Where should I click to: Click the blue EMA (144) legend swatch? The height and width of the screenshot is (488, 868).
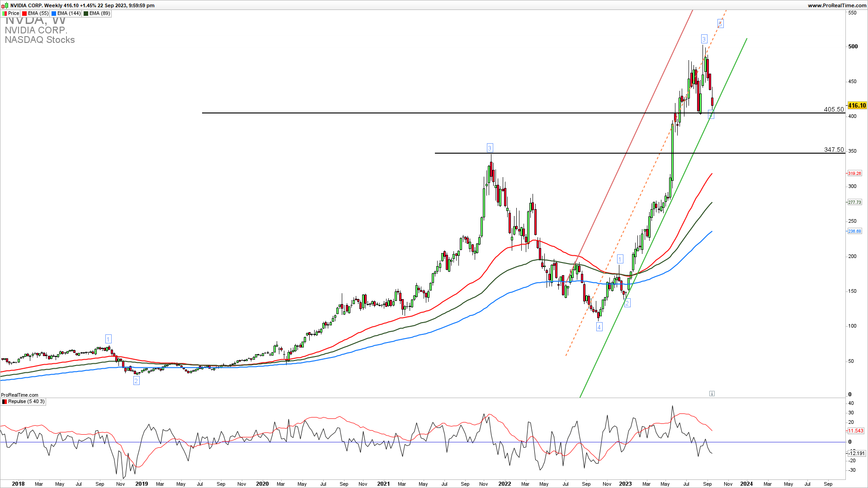pyautogui.click(x=54, y=14)
